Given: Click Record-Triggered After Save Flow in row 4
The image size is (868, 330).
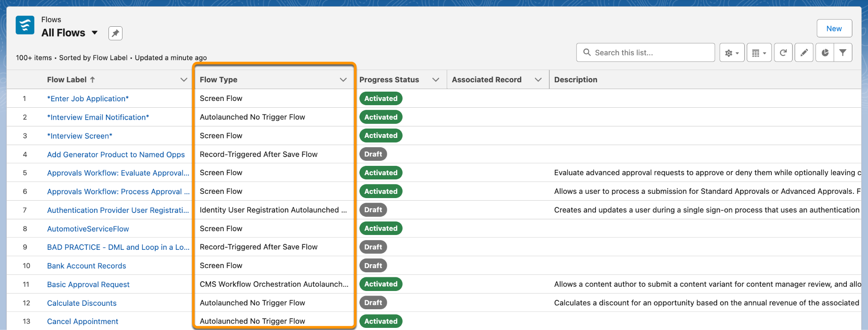Looking at the screenshot, I should point(259,154).
